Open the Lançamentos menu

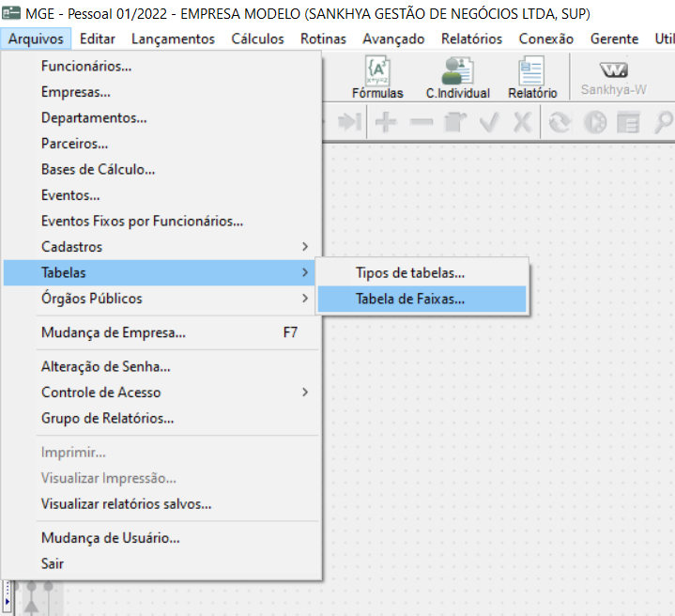tap(173, 38)
